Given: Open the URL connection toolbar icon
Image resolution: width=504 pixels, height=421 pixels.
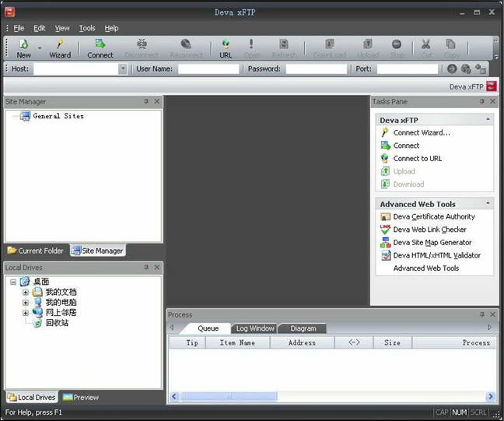Looking at the screenshot, I should click(x=226, y=48).
